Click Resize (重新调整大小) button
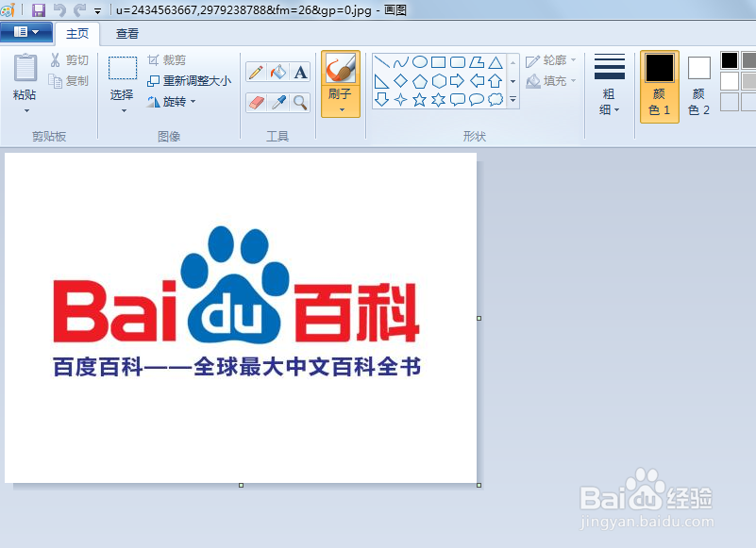 [190, 81]
